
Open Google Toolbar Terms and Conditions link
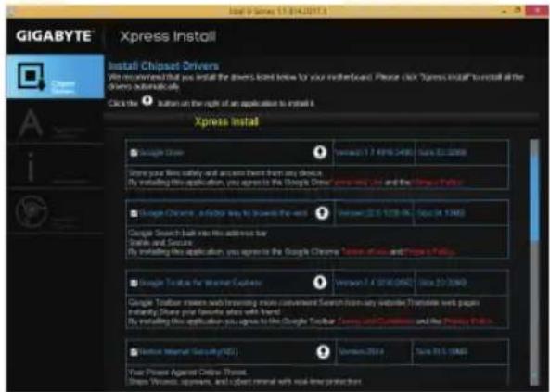click(376, 322)
